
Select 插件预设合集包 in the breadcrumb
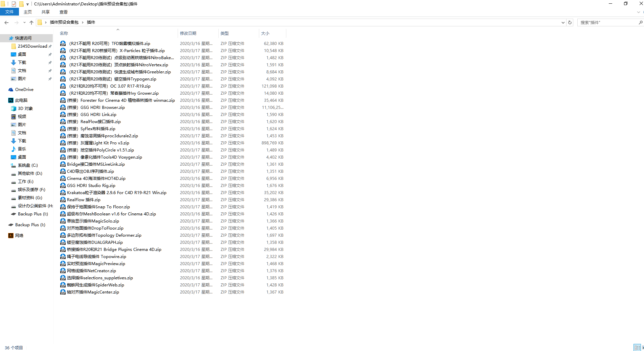click(x=64, y=22)
